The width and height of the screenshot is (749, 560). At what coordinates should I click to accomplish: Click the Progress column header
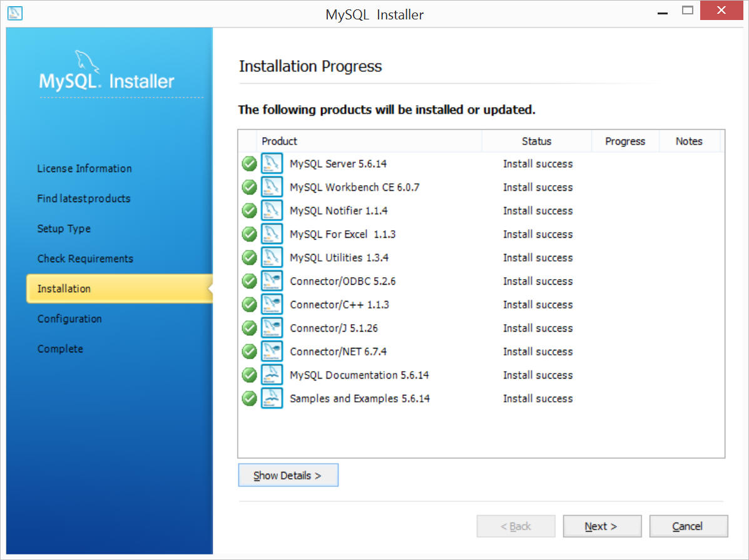(625, 141)
